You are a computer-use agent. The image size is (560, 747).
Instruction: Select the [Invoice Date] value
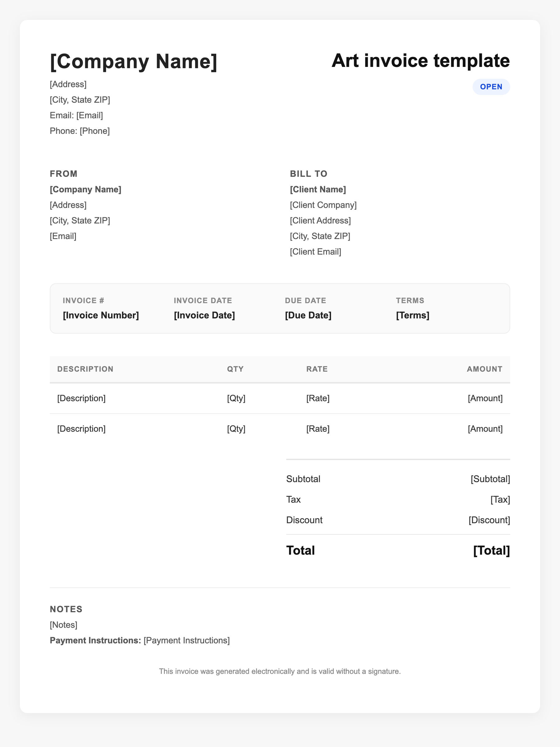pos(204,315)
